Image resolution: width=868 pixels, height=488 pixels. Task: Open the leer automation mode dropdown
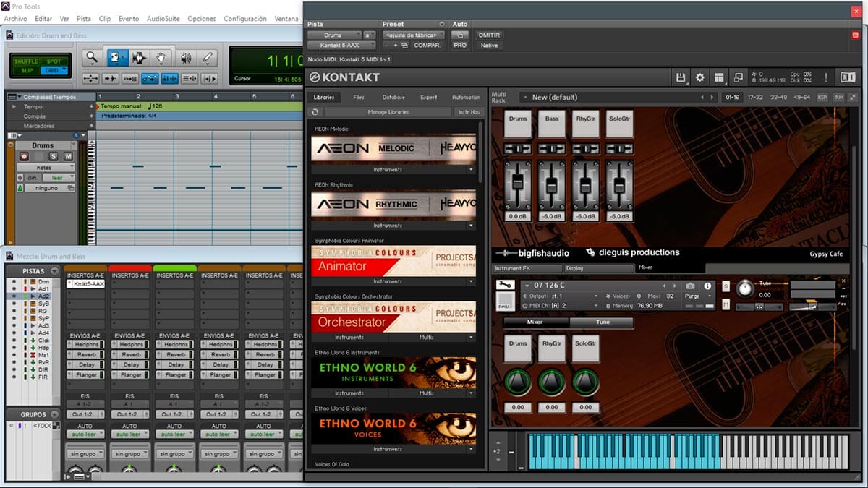click(x=59, y=177)
